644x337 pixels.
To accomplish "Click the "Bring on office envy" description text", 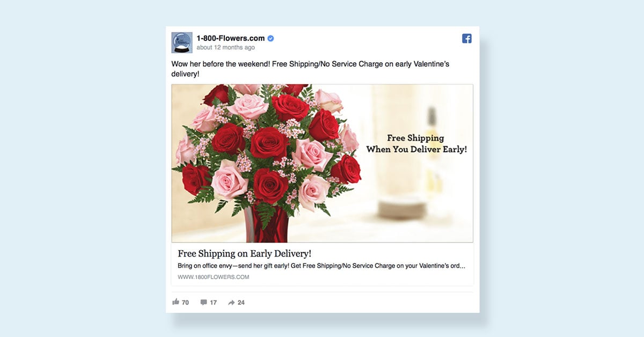I will pos(321,266).
